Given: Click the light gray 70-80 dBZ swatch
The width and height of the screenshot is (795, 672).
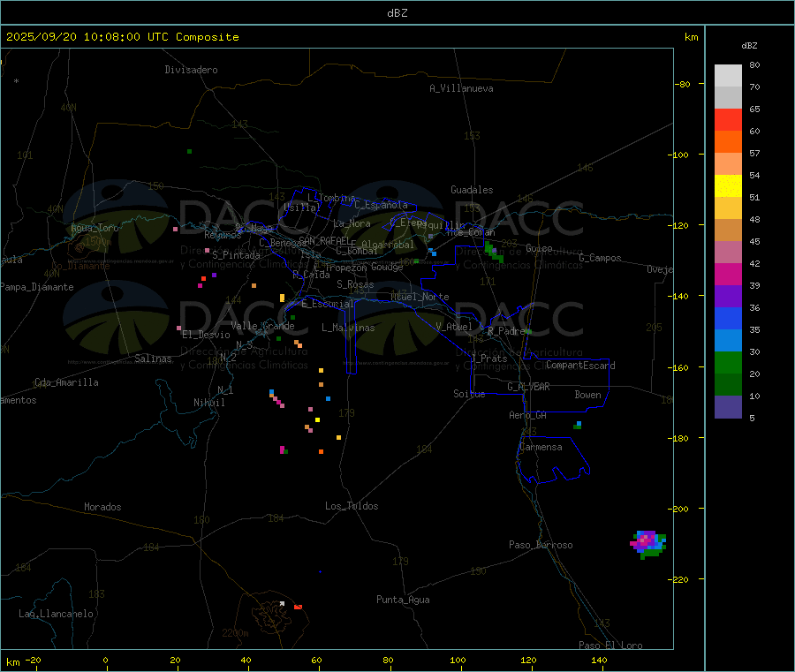Looking at the screenshot, I should (x=728, y=76).
